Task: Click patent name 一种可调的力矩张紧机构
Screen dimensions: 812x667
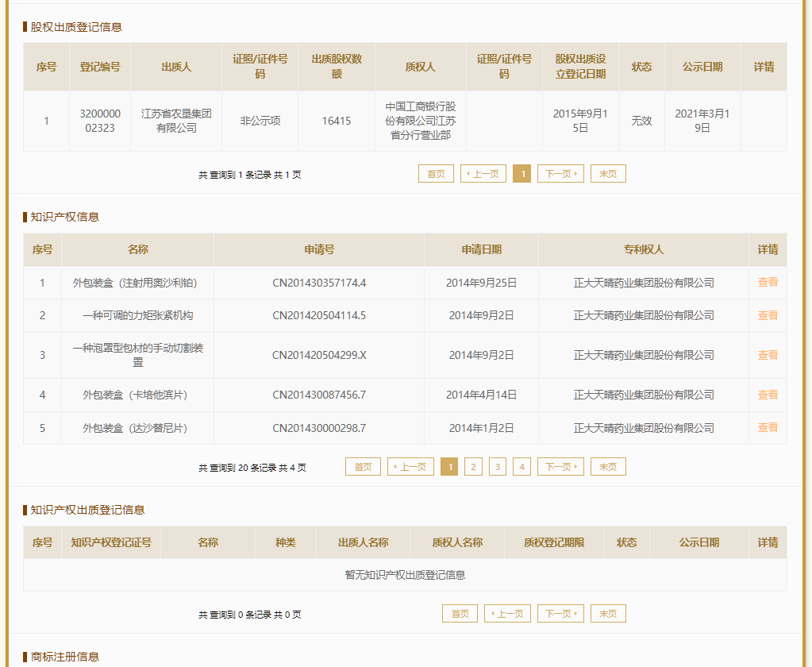Action: (x=138, y=315)
